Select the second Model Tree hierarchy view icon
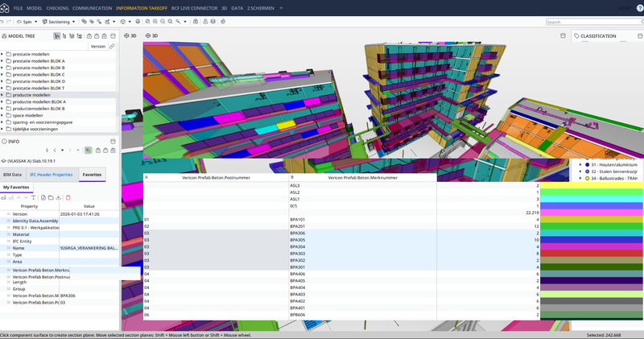Image resolution: width=644 pixels, height=339 pixels. point(64,36)
